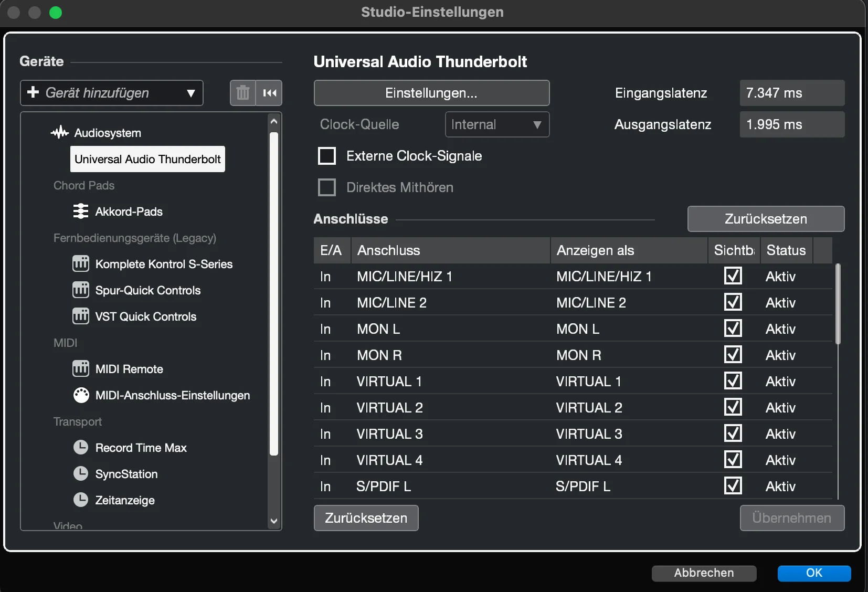Open the Gerät hinzufügen dropdown arrow
This screenshot has height=592, width=868.
coord(191,93)
